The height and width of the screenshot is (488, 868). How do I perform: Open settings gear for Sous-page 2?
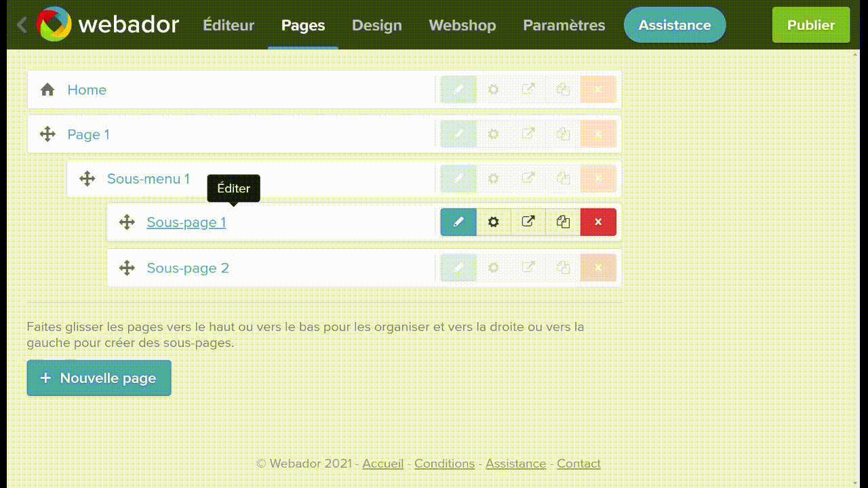click(494, 268)
